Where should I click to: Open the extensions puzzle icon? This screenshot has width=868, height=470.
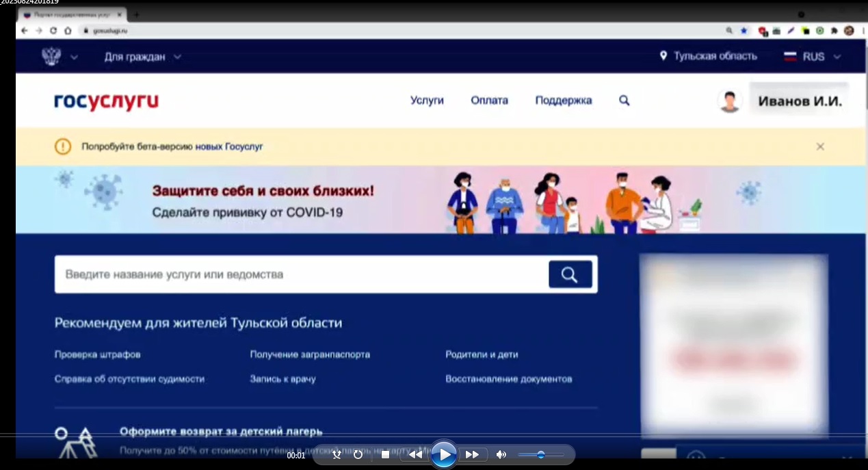point(834,31)
